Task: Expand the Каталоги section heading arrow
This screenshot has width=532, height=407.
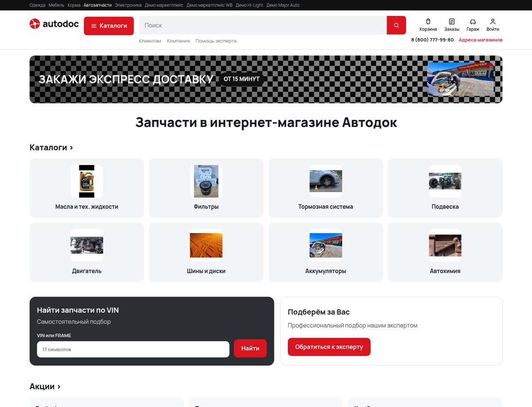Action: [71, 147]
